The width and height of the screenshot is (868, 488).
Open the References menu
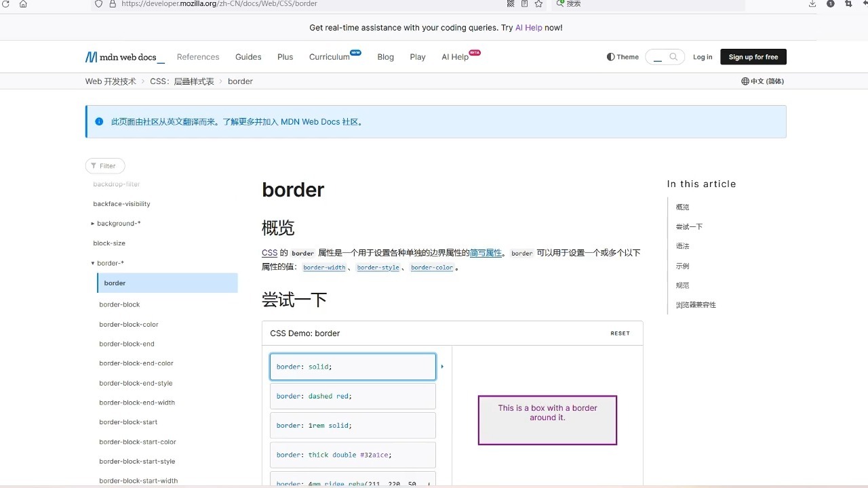click(x=198, y=57)
